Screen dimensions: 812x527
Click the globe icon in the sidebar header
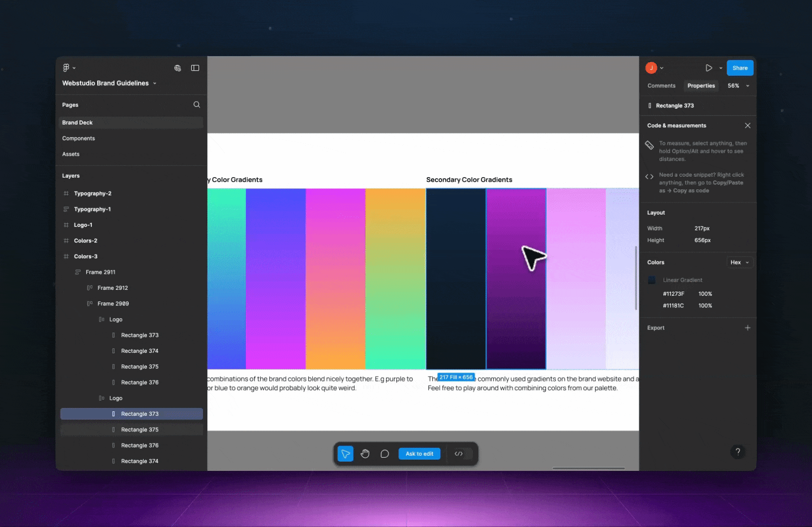[178, 68]
